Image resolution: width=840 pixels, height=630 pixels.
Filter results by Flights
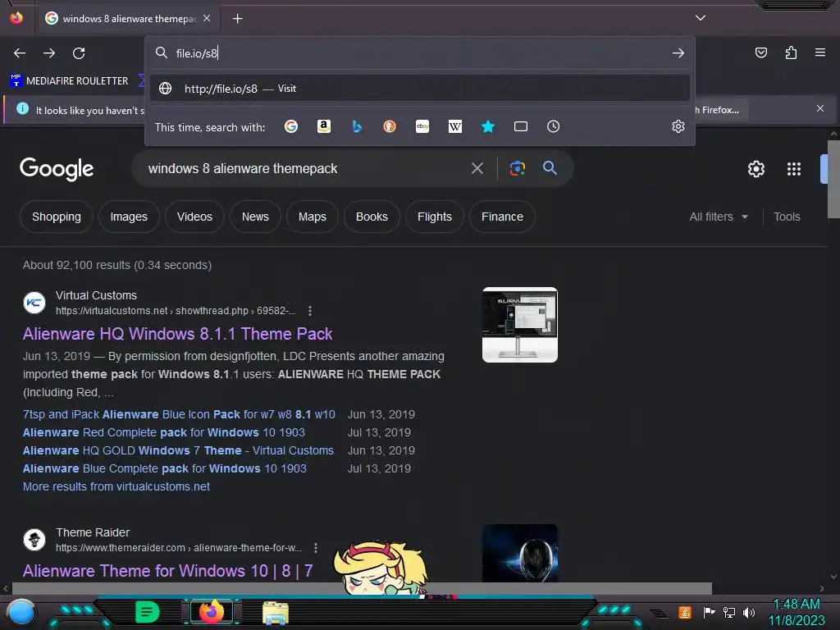tap(435, 217)
